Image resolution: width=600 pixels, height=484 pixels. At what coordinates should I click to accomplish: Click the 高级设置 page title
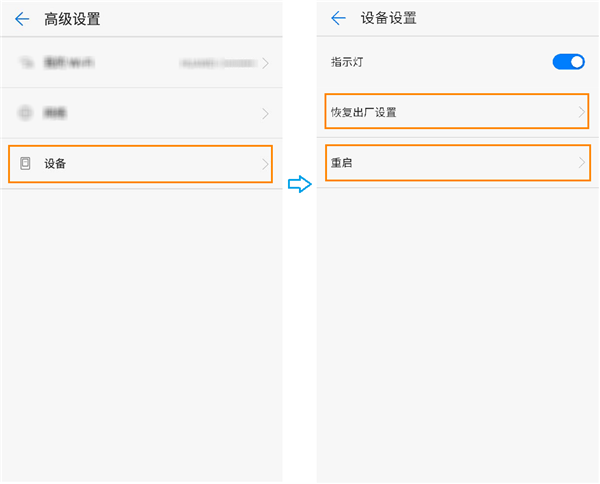point(72,19)
